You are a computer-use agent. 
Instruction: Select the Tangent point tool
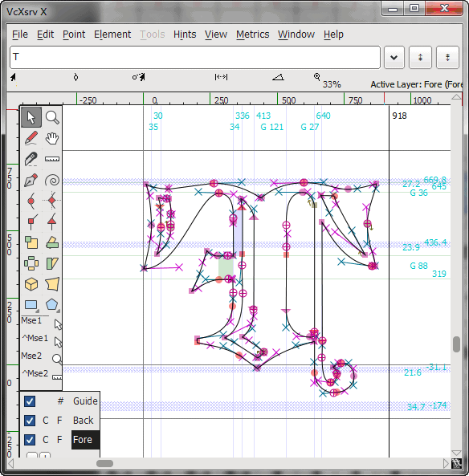click(x=52, y=222)
